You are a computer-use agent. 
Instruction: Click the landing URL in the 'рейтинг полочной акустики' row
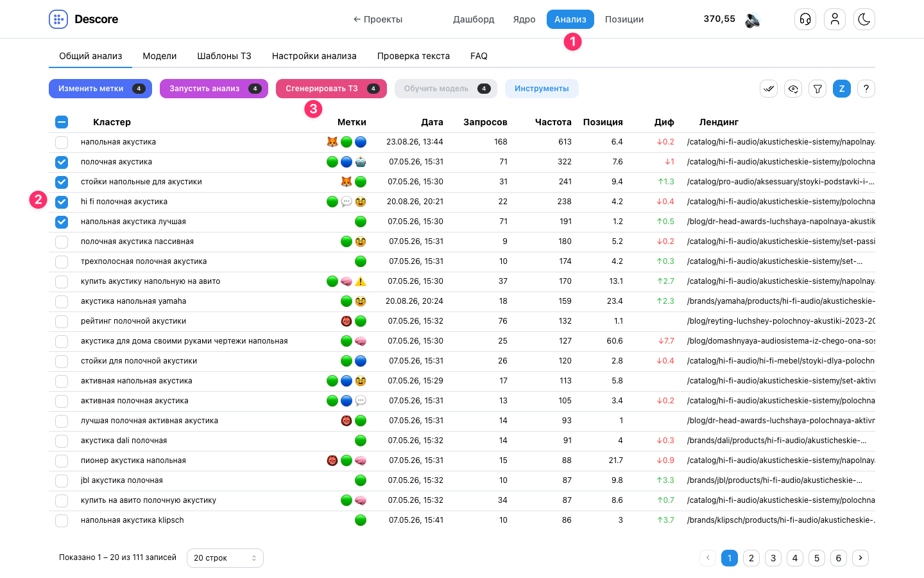[781, 321]
